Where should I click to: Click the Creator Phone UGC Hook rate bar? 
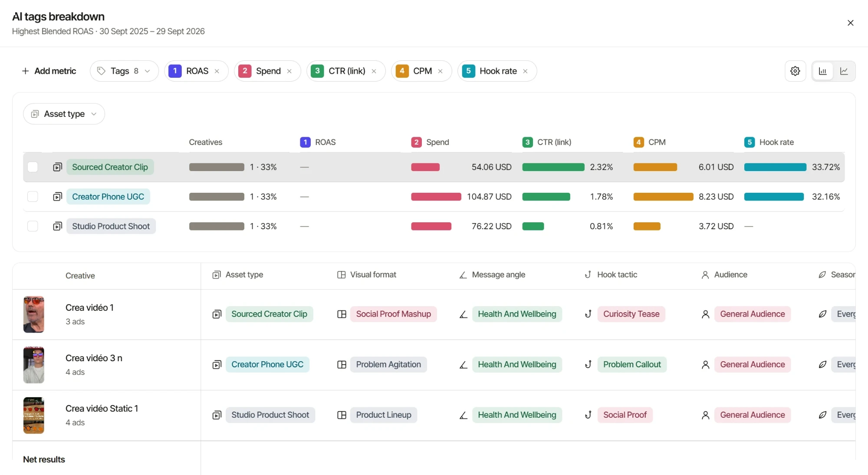point(774,197)
